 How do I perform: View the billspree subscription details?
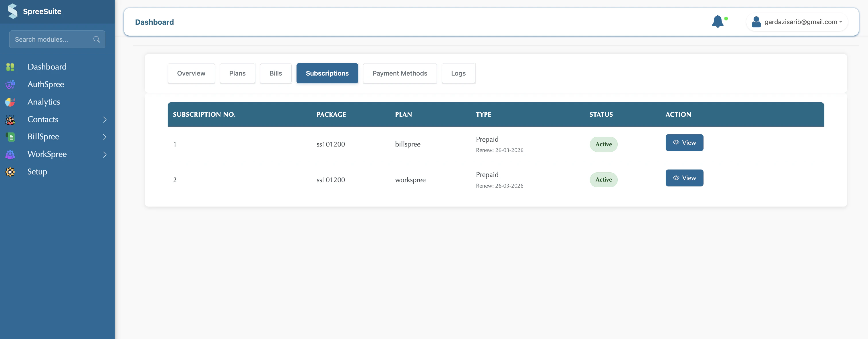[684, 143]
